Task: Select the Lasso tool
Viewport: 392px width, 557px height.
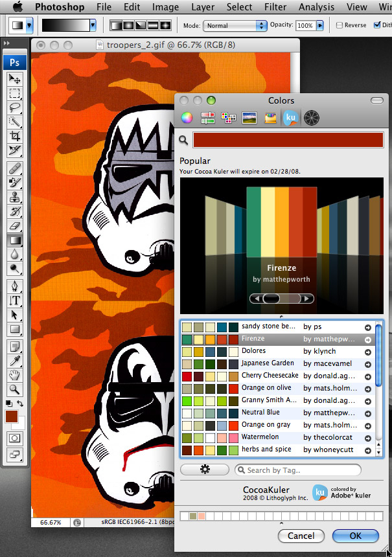Action: pos(14,108)
